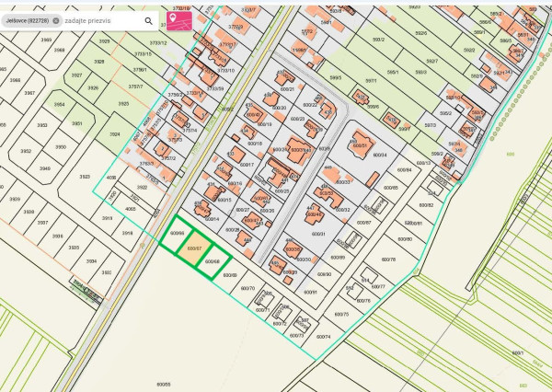Viewport: 552px width, 392px height.
Task: Click parcel 600/34 on the map
Action: coord(379,156)
